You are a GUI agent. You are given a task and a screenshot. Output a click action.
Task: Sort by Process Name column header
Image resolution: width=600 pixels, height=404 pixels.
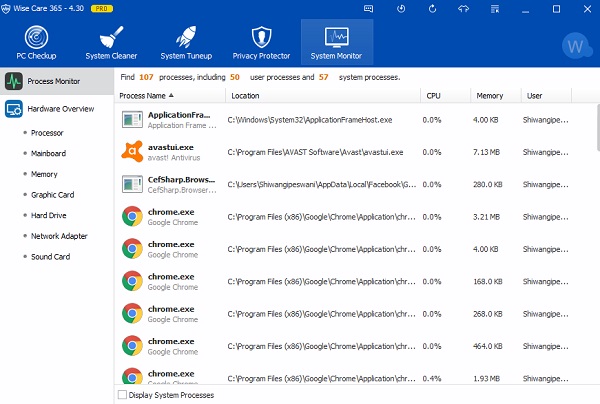tap(170, 96)
